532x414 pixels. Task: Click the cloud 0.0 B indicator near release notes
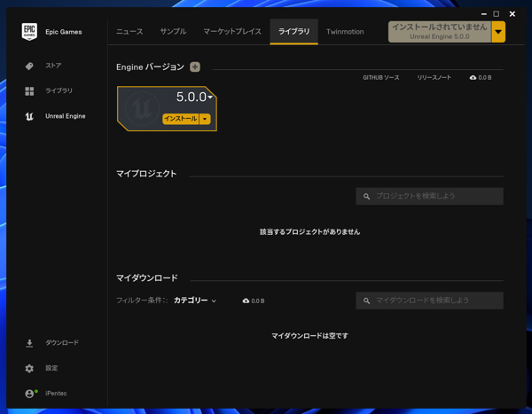click(x=481, y=78)
